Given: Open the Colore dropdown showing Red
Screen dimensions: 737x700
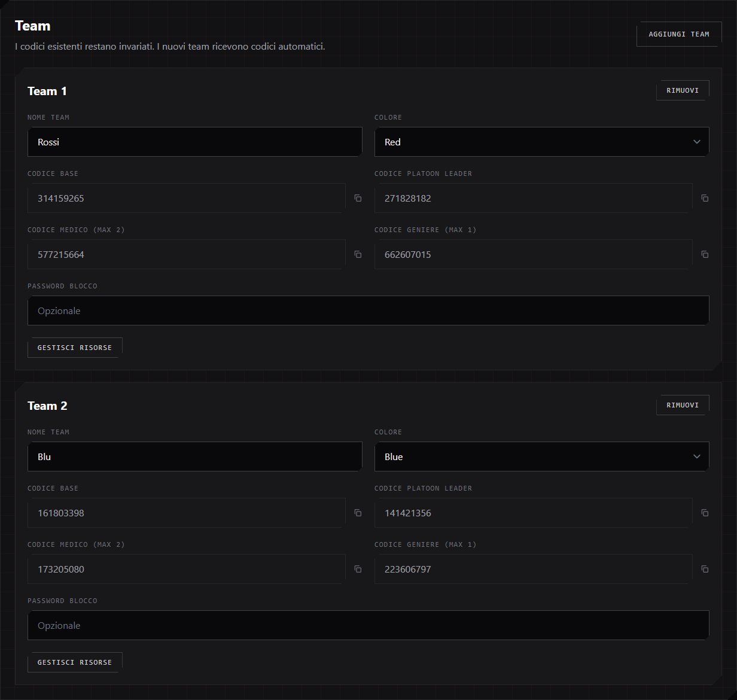Looking at the screenshot, I should pyautogui.click(x=542, y=142).
